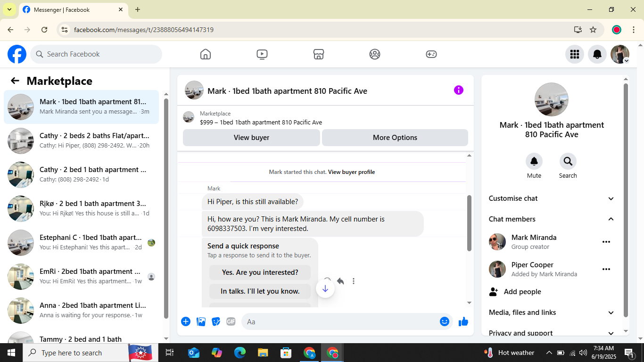Screen dimensions: 644x362
Task: Click View buyer button
Action: [x=252, y=138]
